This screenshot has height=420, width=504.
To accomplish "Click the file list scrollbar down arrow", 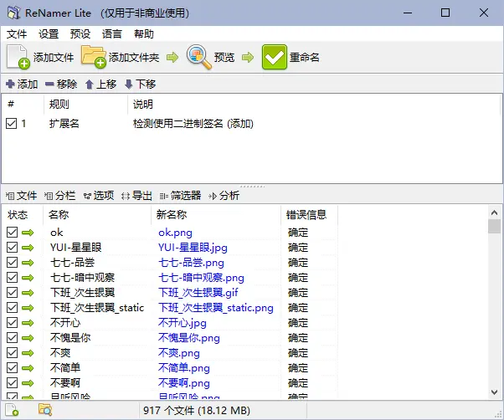I will (494, 392).
